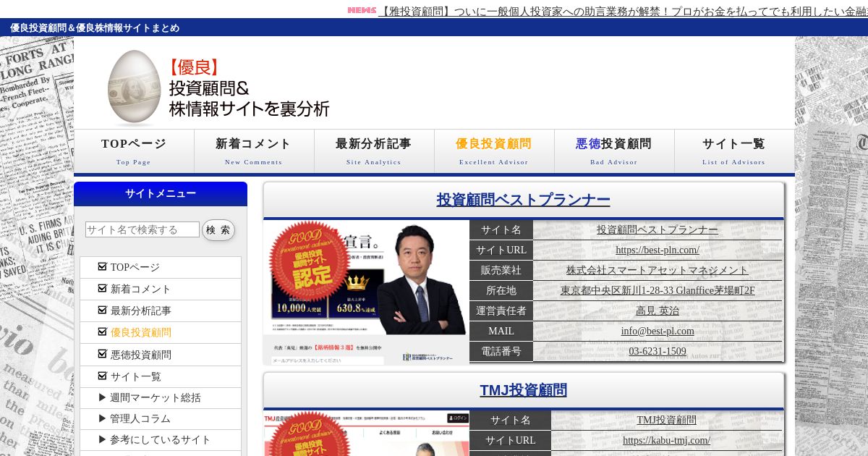Viewport: 868px width, 456px height.
Task: Open the 投資顧問ベストプランナー site screenshot thumbnail
Action: click(366, 292)
